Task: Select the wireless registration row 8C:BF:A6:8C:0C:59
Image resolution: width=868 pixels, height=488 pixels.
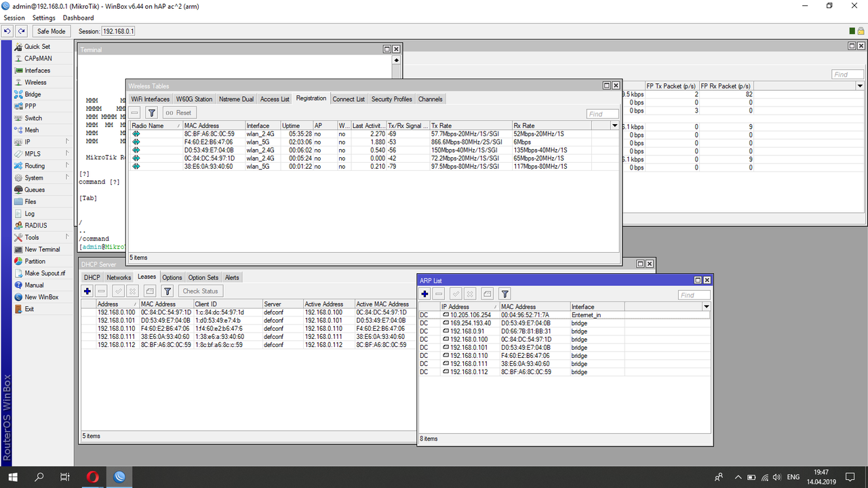Action: point(374,134)
